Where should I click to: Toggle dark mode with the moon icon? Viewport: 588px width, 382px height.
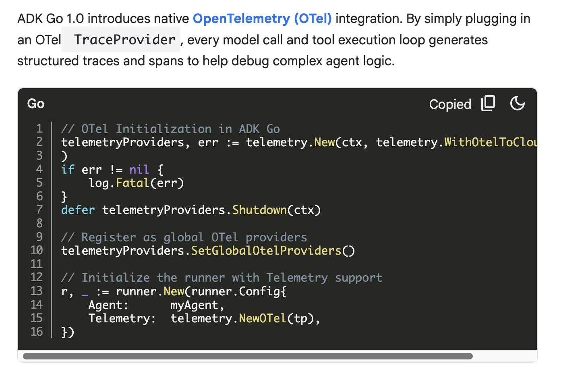(517, 104)
